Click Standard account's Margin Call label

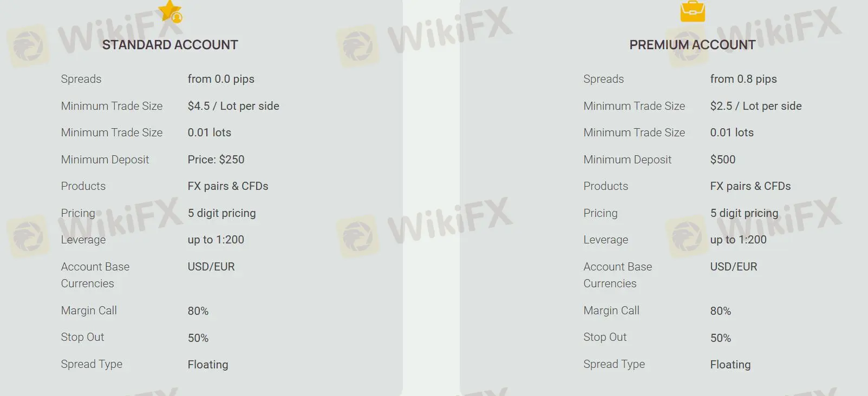tap(89, 311)
